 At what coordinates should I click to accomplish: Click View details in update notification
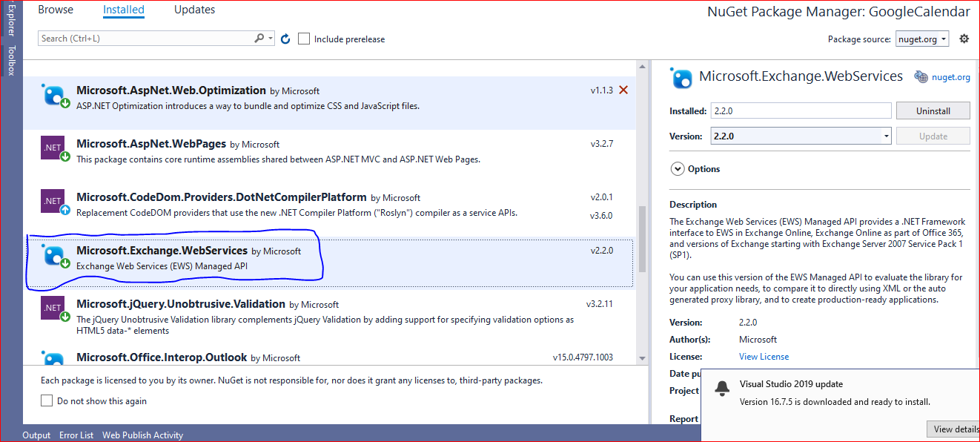[953, 429]
